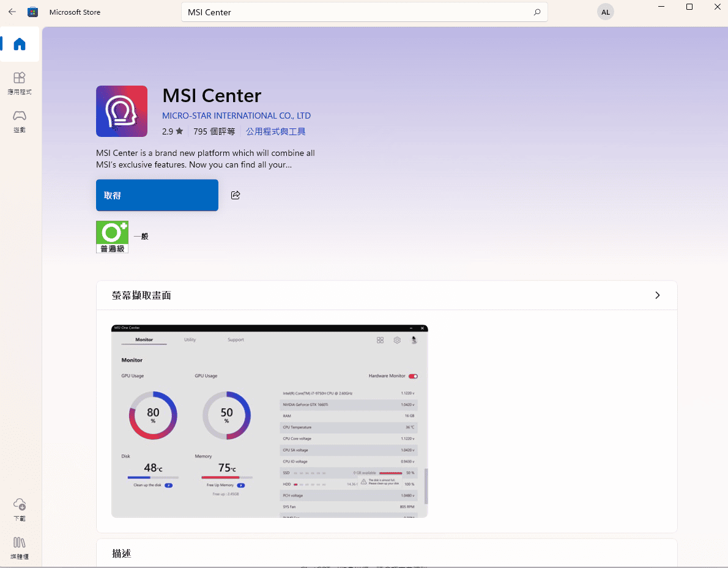Screen dimensions: 728x568
Task: Select the Home icon in the sidebar
Action: point(19,43)
